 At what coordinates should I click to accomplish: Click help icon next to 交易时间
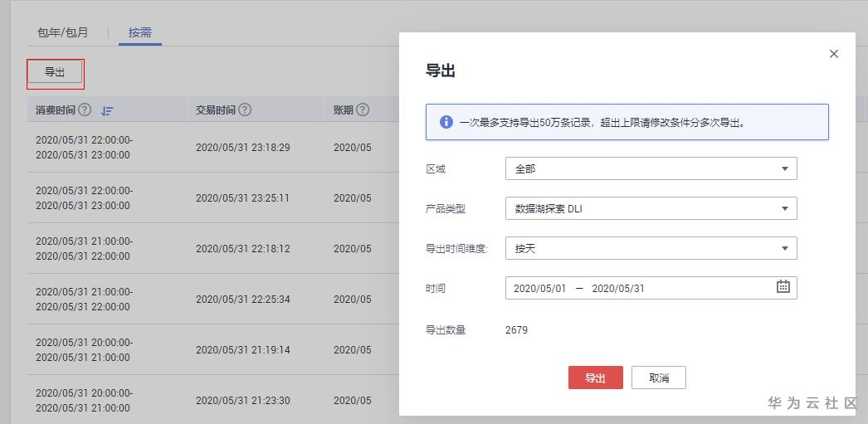[245, 110]
